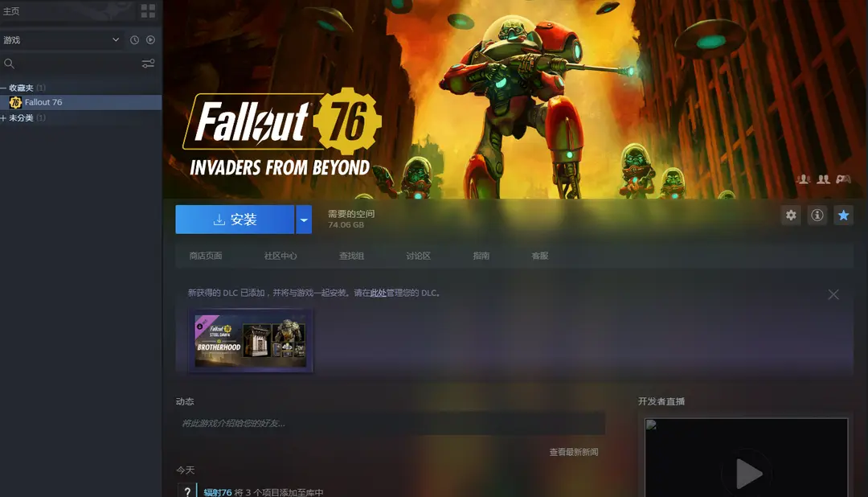
Task: Toggle the favorite star icon
Action: click(x=843, y=215)
